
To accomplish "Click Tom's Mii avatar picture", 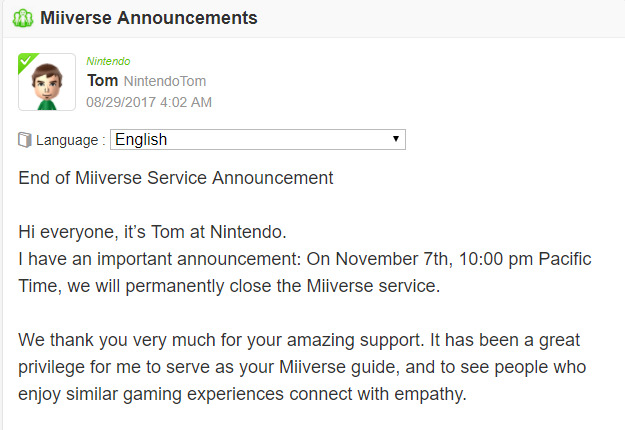I will click(x=47, y=82).
